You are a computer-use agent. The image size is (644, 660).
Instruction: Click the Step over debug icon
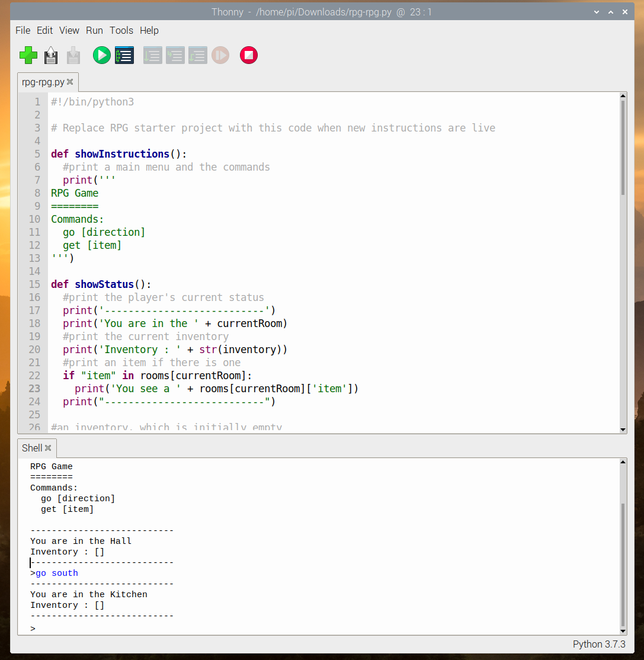(x=152, y=55)
